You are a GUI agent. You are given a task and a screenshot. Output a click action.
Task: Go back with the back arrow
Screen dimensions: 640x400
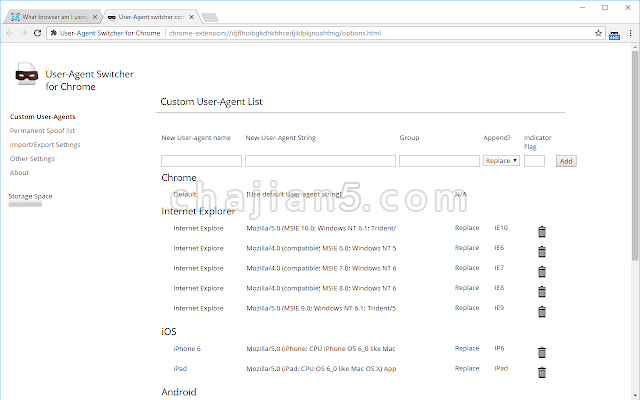point(10,33)
